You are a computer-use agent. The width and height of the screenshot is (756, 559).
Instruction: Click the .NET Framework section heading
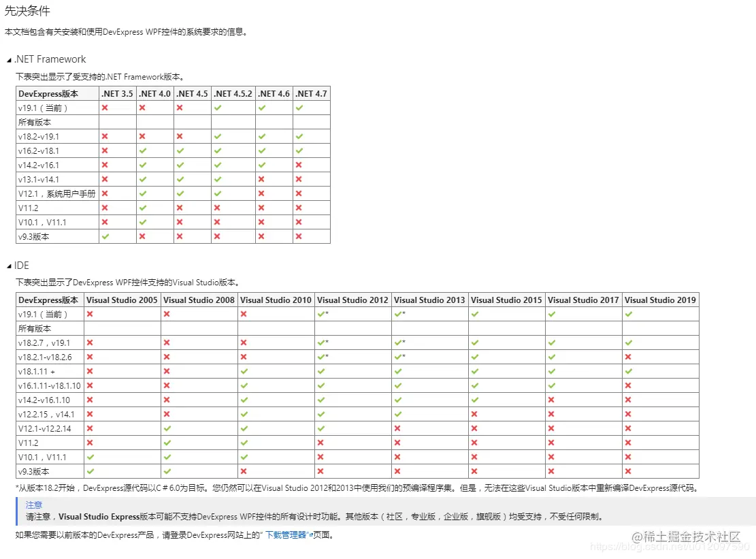[x=50, y=59]
